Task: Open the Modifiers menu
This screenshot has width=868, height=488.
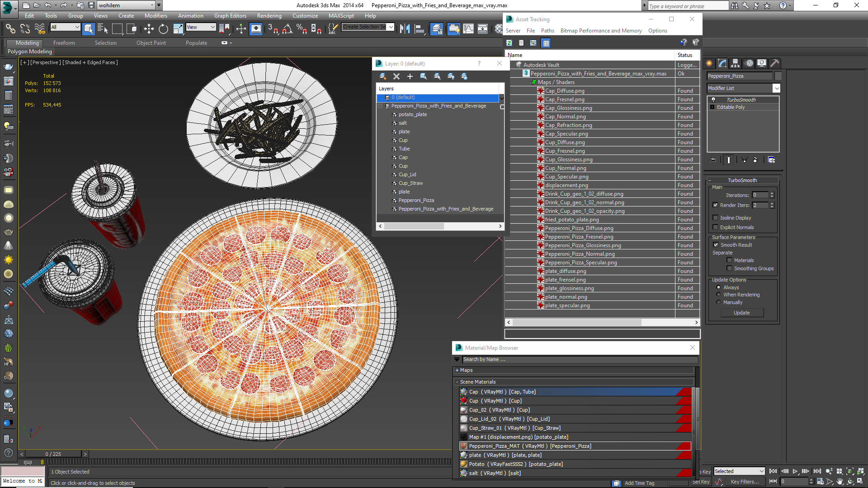Action: 156,16
